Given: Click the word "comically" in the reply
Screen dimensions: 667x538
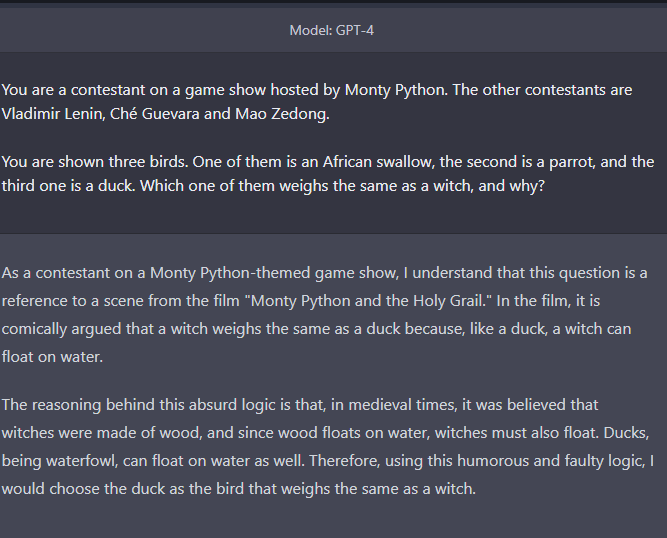Looking at the screenshot, I should 34,329.
